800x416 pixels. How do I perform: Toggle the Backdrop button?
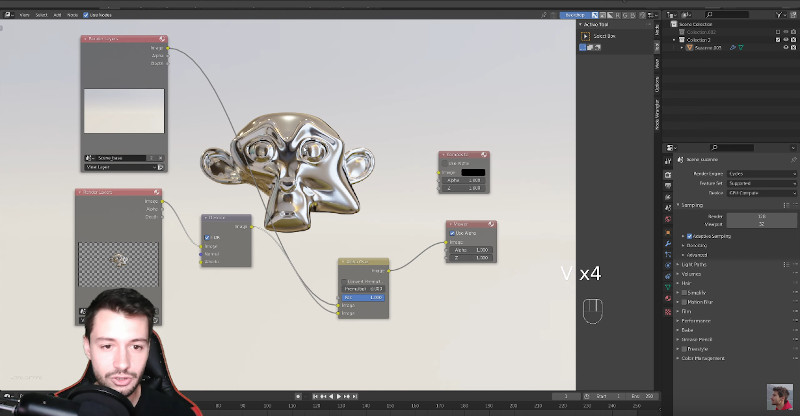click(x=574, y=15)
